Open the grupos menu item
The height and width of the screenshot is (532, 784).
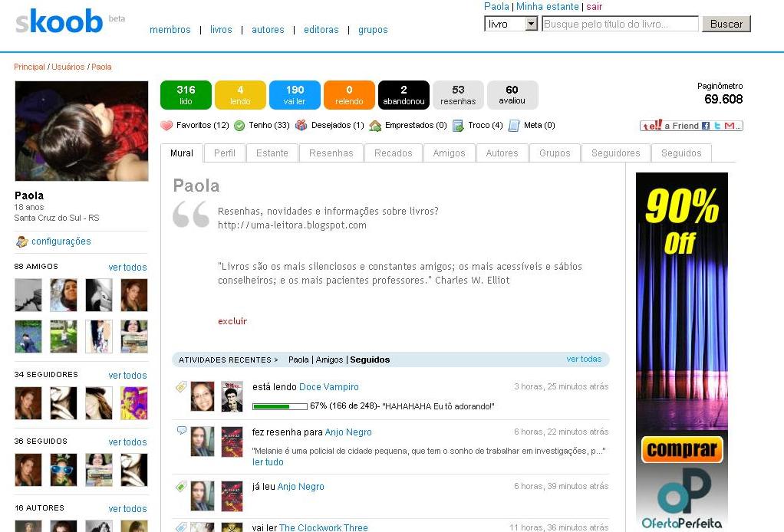click(x=373, y=30)
